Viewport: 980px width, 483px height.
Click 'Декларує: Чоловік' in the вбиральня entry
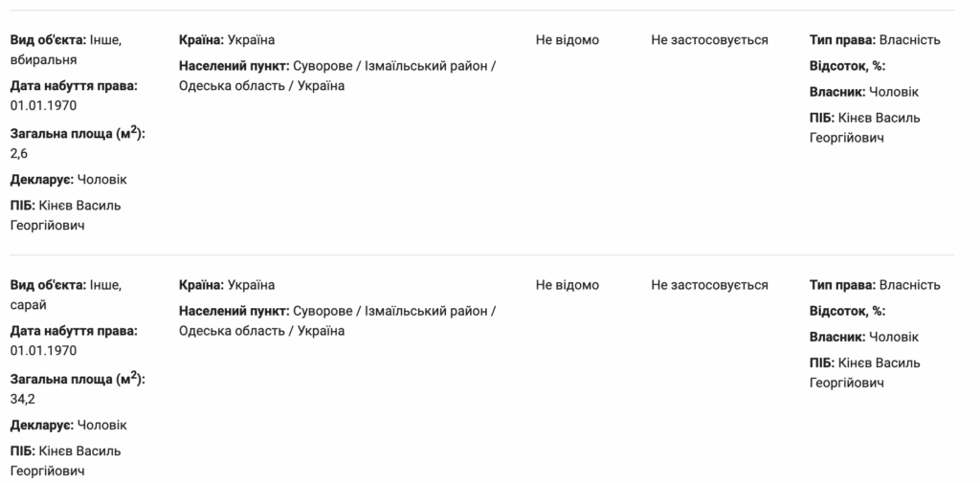(69, 180)
